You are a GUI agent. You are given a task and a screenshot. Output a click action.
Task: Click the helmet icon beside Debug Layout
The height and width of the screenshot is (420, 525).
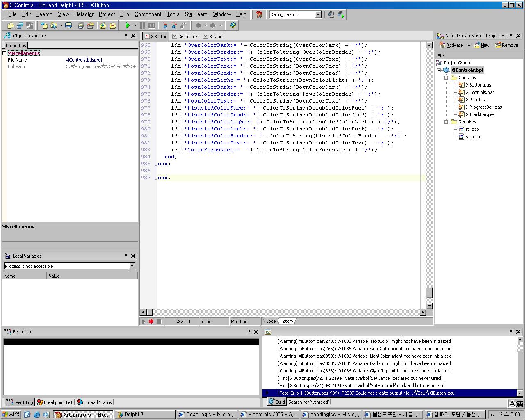[x=259, y=14]
